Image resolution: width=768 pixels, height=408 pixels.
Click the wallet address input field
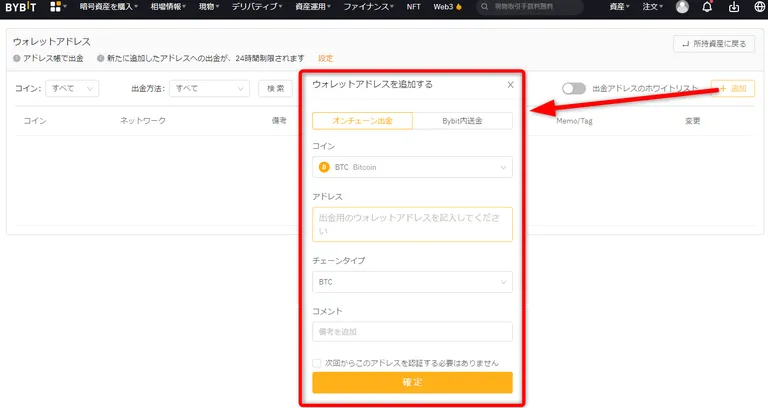pos(412,224)
